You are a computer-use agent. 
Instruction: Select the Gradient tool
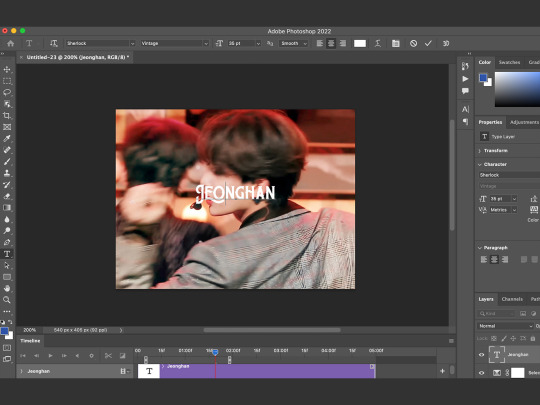click(x=7, y=208)
